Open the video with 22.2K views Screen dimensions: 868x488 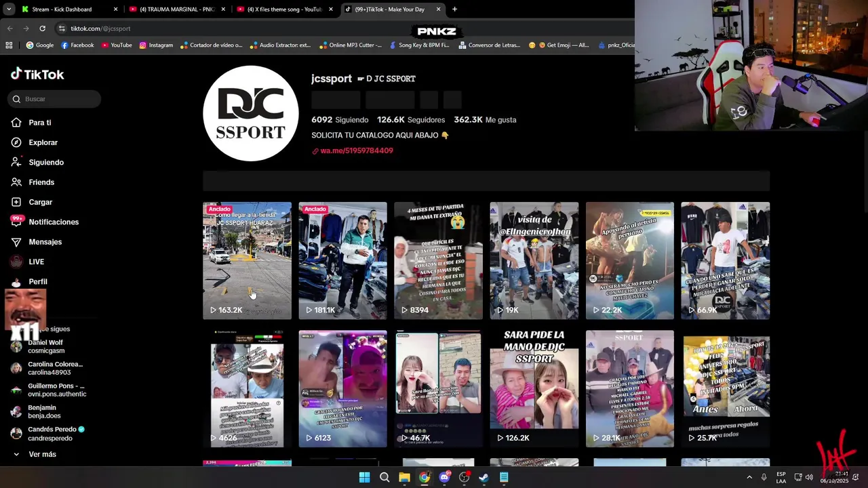[630, 260]
